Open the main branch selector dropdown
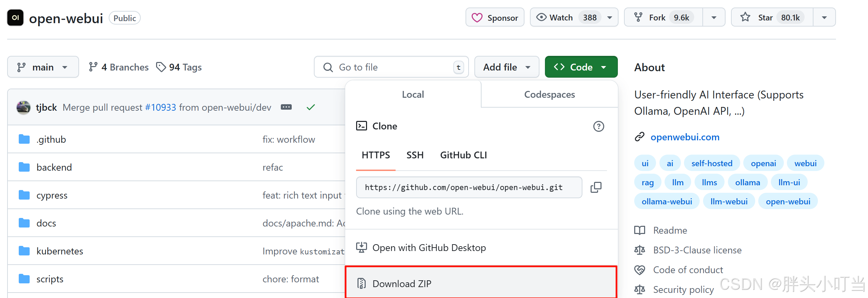The image size is (868, 298). click(x=43, y=67)
